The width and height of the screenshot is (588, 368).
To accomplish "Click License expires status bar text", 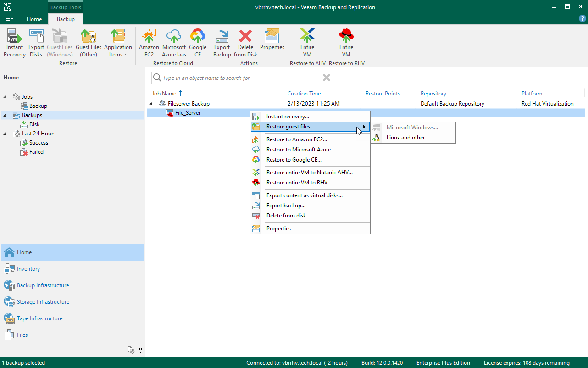I will (x=527, y=363).
